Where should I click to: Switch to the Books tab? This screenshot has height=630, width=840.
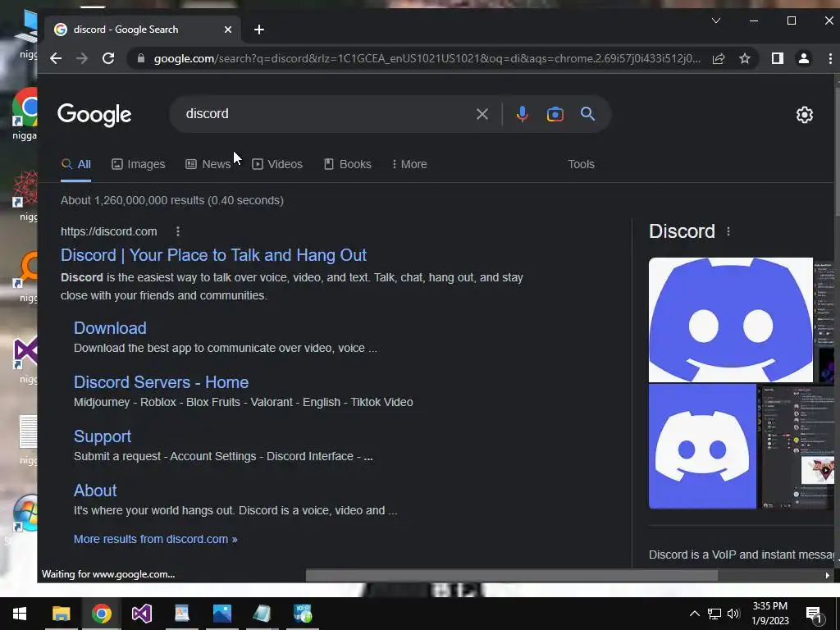(x=348, y=164)
